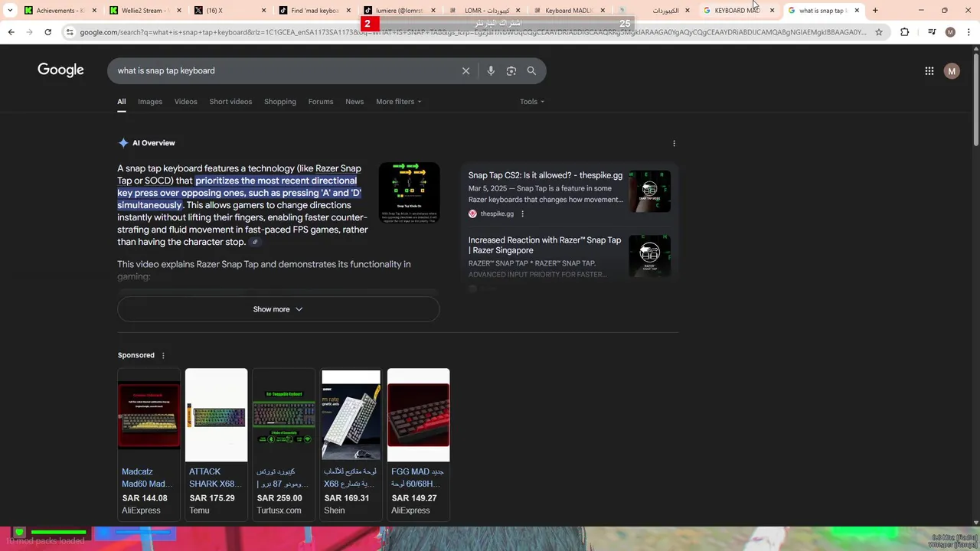Viewport: 980px width, 551px height.
Task: Close the Achievements tab
Action: coord(95,11)
